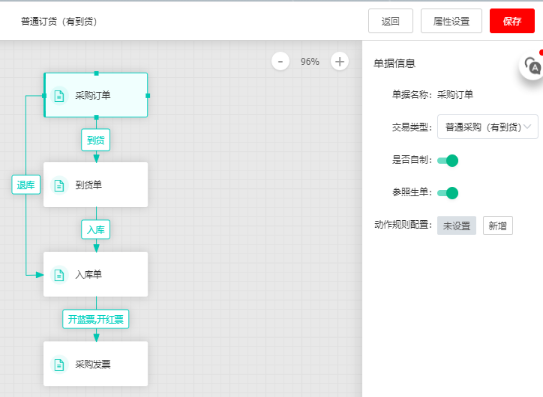The width and height of the screenshot is (543, 397).
Task: Select the 开蓝票,开红票 connector label
Action: click(x=96, y=319)
